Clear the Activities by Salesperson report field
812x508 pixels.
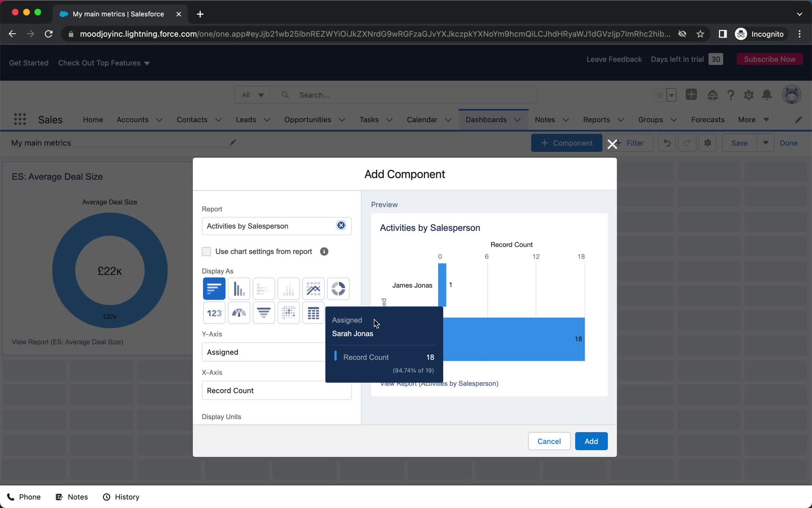coord(341,225)
